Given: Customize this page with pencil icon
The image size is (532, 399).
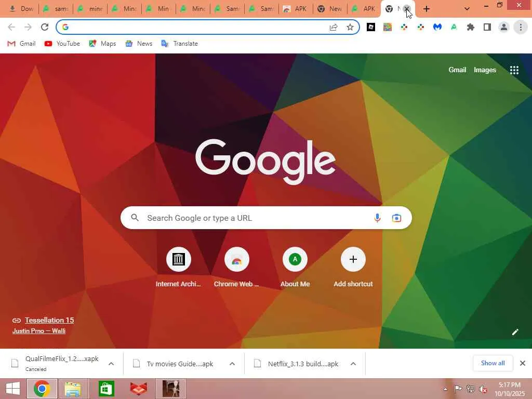Looking at the screenshot, I should 515,332.
